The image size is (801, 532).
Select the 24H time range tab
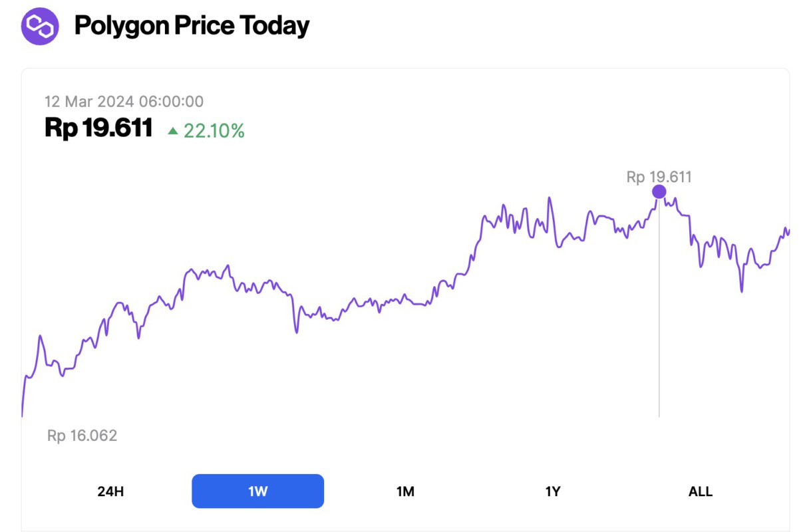point(110,491)
